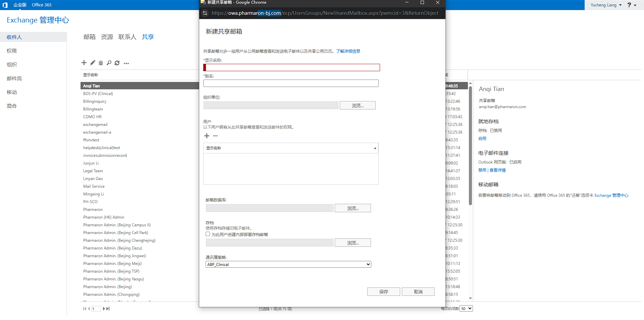Add a user with the plus icon in dialog
Image resolution: width=644 pixels, height=320 pixels.
[x=207, y=136]
